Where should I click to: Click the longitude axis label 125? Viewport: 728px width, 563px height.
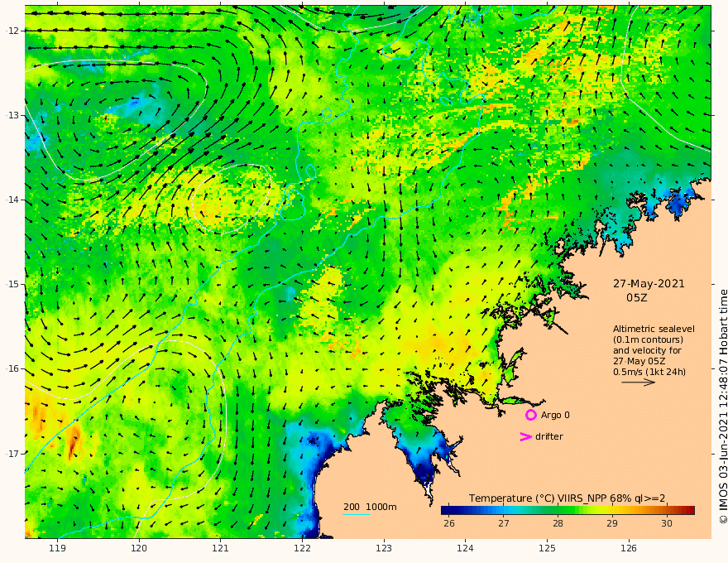tap(547, 548)
